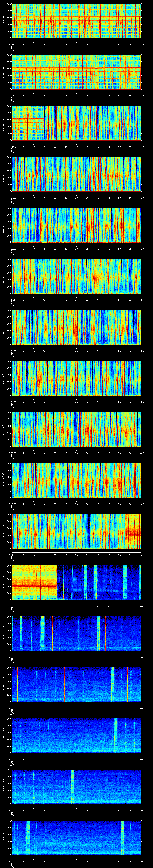Open the spectrogram panel starting at 7:09:00
Screen dimensions: 153x868
coord(77,429)
